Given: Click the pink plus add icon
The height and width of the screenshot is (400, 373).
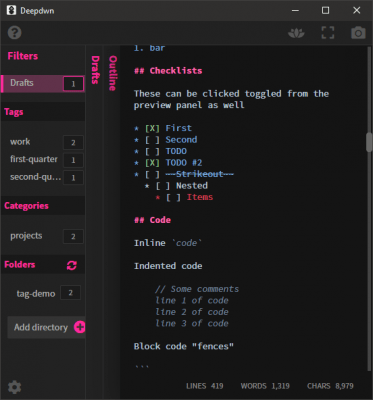Looking at the screenshot, I should pos(79,327).
